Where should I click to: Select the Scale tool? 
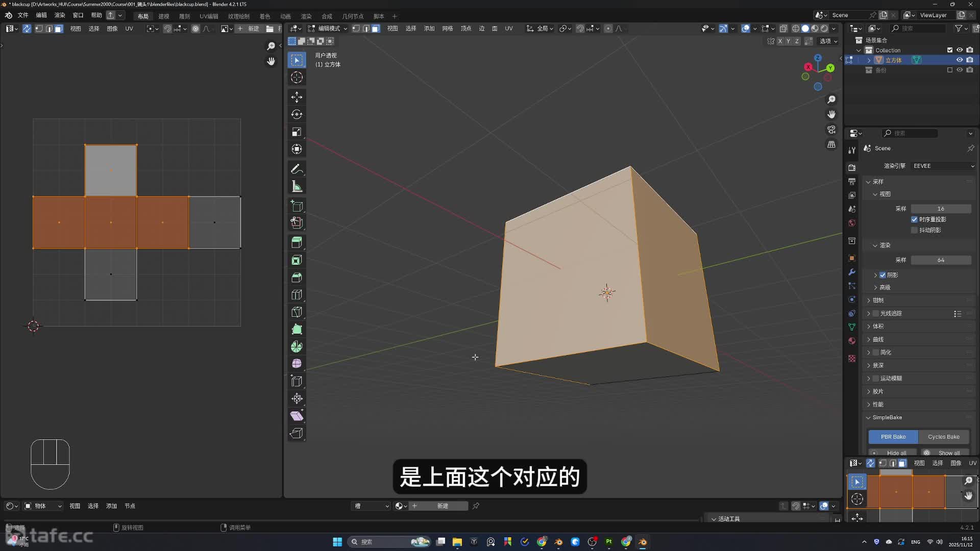(297, 132)
